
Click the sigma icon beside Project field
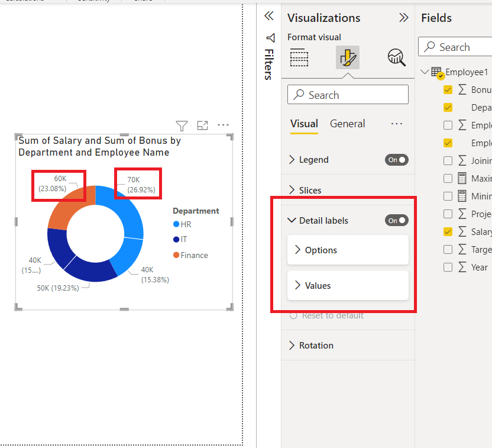(462, 214)
